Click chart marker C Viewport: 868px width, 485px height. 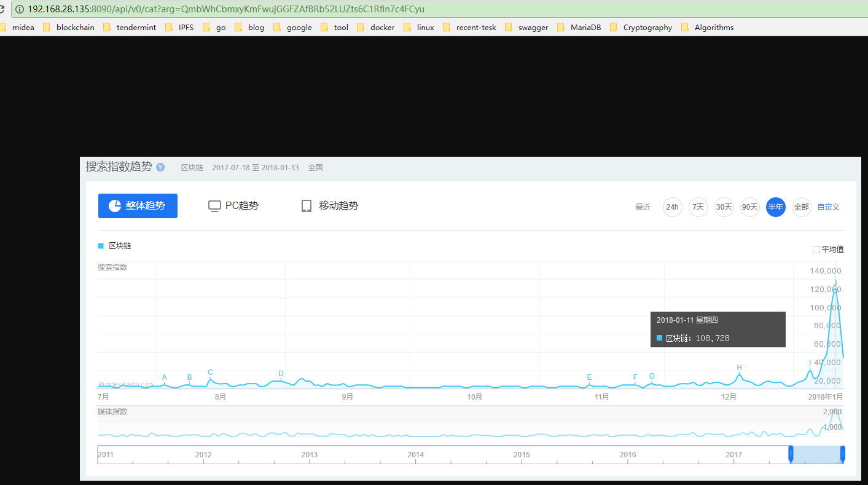coord(210,373)
